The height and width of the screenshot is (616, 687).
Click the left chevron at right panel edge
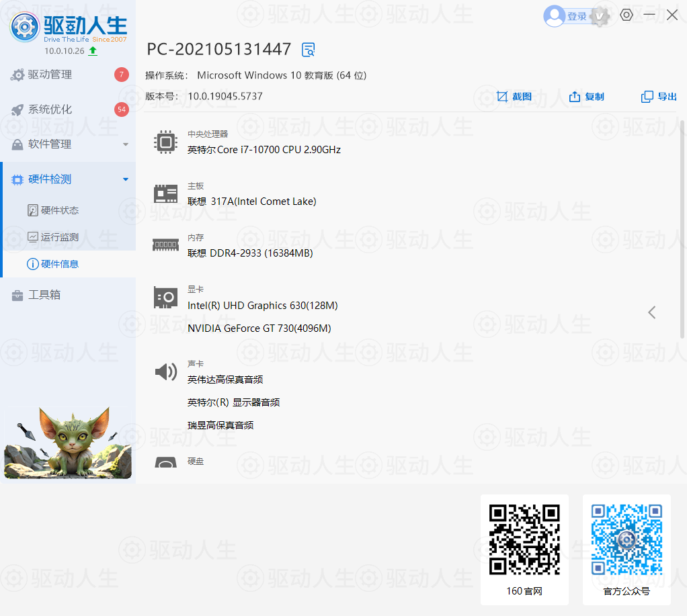(651, 312)
